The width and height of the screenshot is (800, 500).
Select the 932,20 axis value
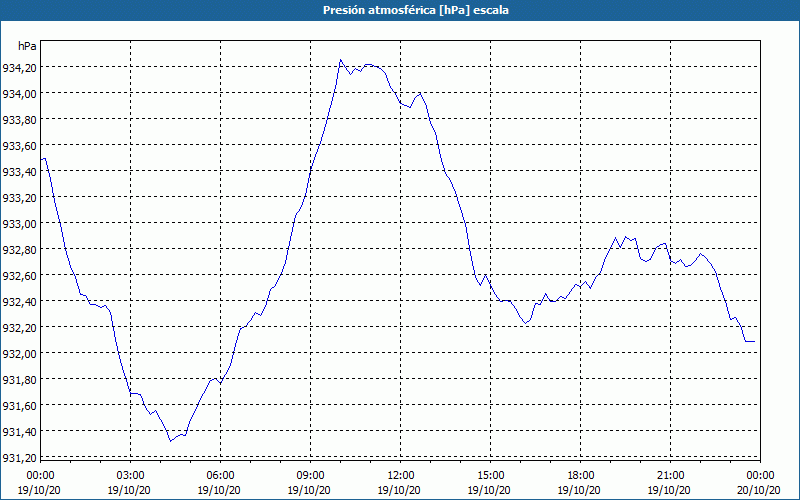(19, 328)
